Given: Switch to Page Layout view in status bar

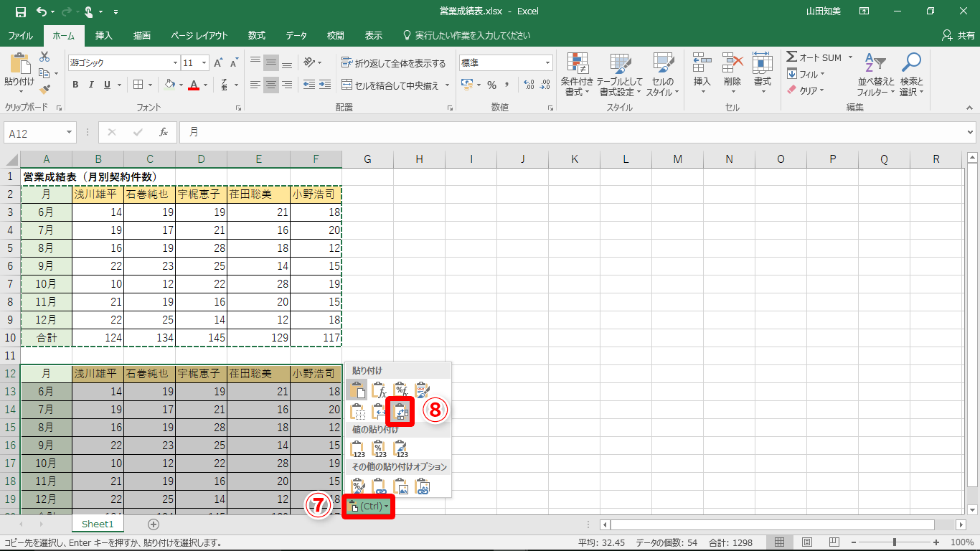Looking at the screenshot, I should click(x=807, y=542).
